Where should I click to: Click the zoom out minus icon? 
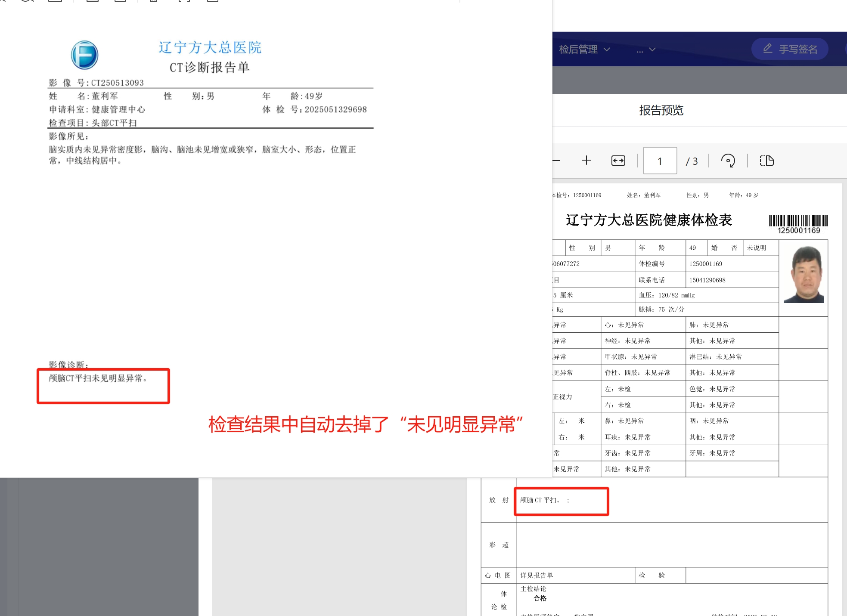556,161
